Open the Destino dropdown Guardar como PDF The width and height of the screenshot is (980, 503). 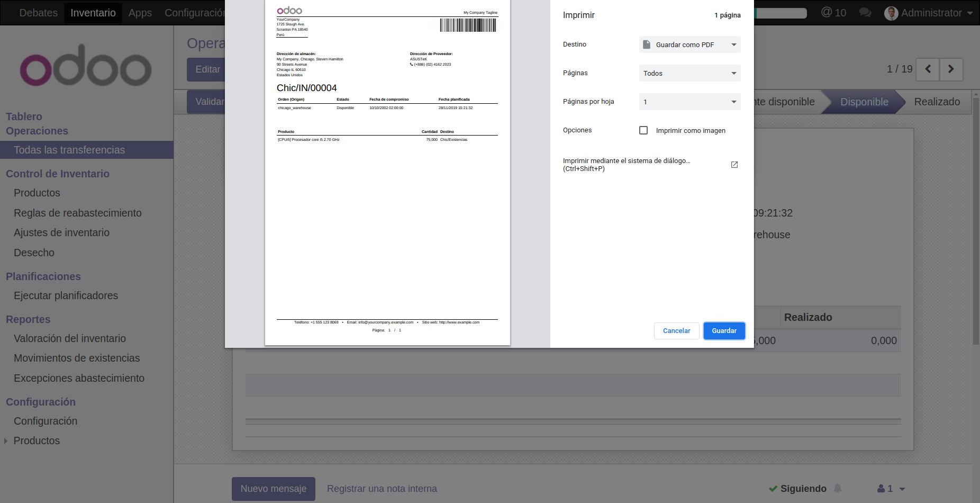coord(689,45)
